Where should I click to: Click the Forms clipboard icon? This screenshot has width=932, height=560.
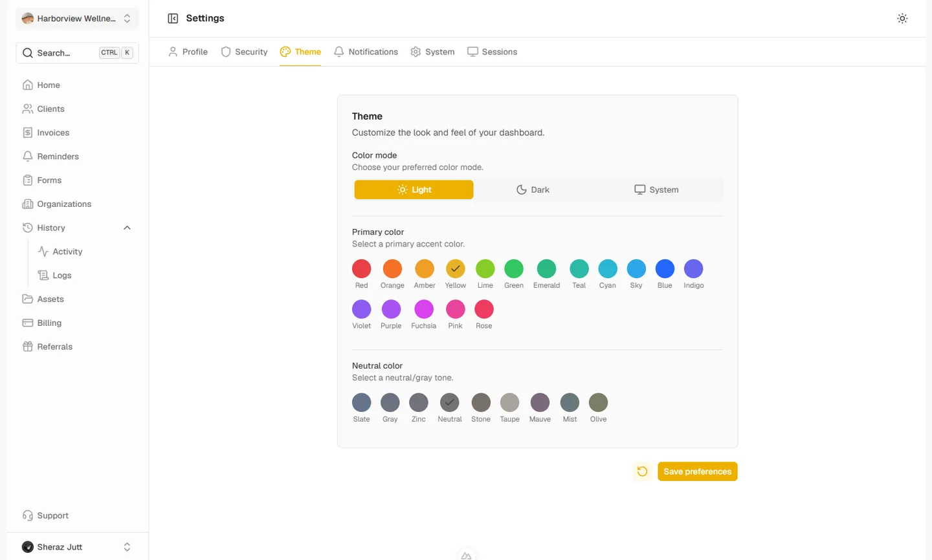pos(28,180)
